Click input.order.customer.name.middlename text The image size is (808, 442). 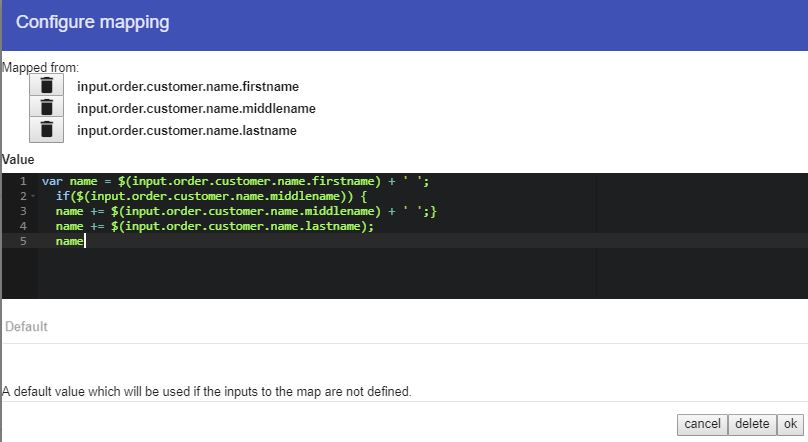(x=196, y=109)
